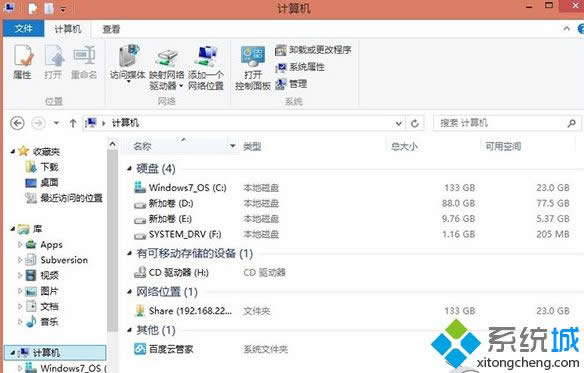Open address bar history dropdown

pos(399,123)
